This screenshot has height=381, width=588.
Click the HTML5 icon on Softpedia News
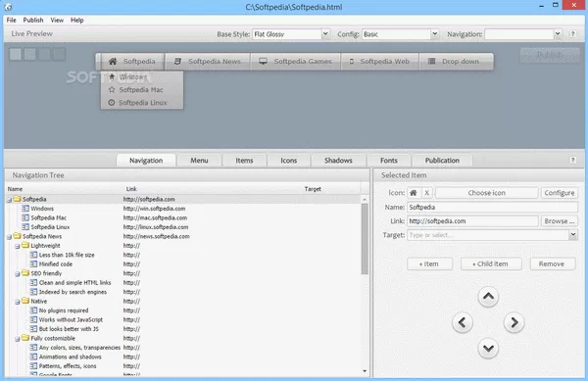click(x=177, y=61)
